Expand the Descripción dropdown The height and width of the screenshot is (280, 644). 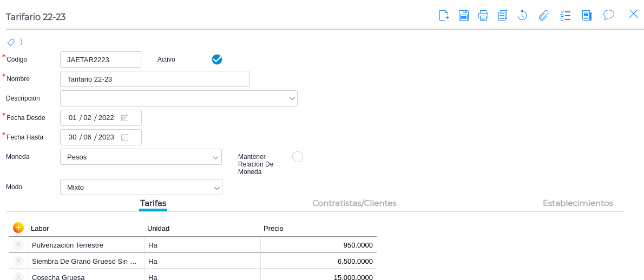[292, 98]
